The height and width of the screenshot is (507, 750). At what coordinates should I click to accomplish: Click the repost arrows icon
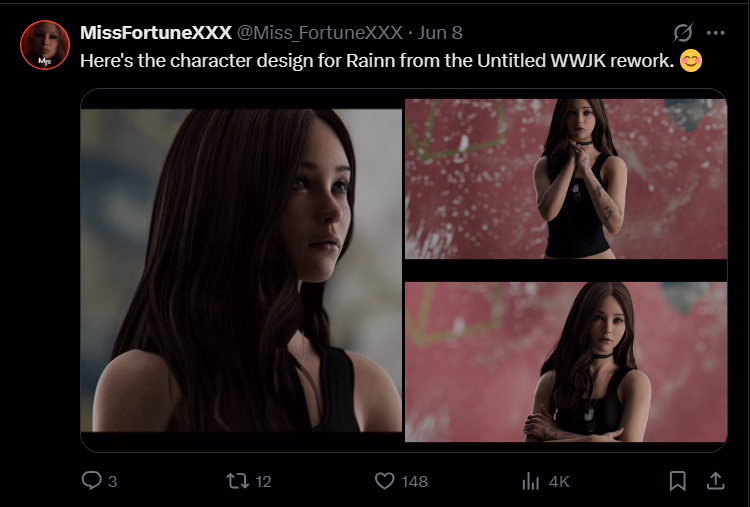coord(237,481)
